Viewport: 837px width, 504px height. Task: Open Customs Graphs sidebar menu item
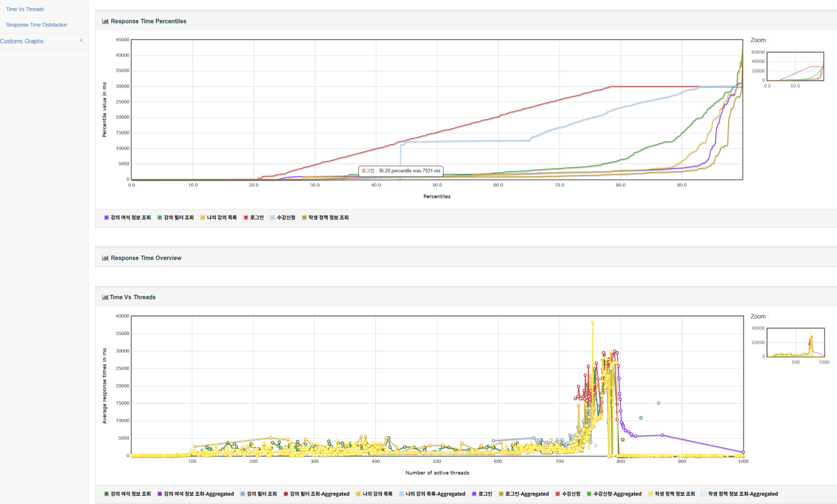click(22, 41)
